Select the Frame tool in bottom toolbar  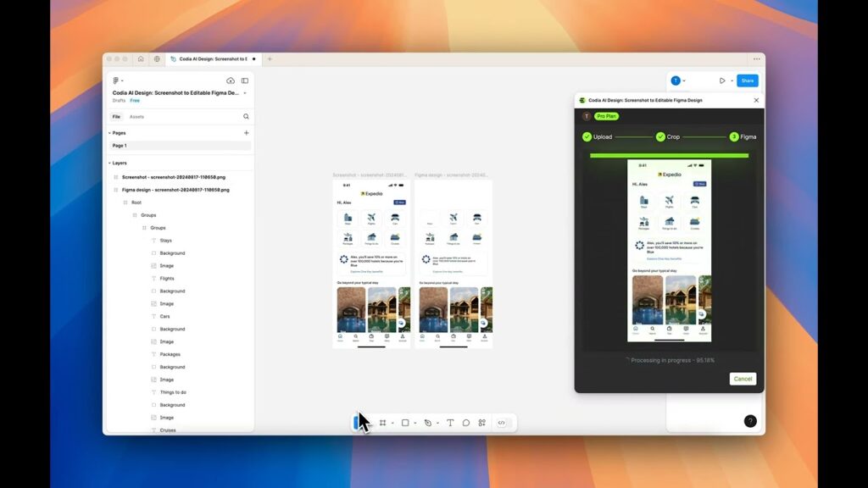coord(382,423)
